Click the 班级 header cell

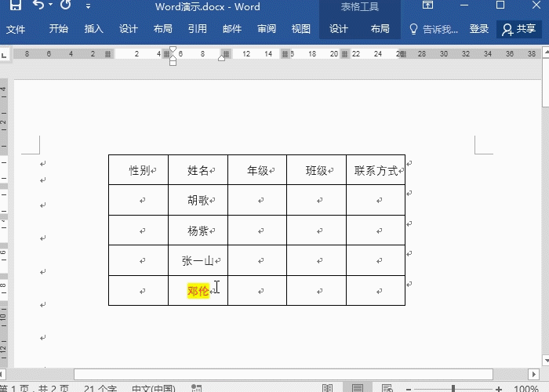tap(316, 170)
